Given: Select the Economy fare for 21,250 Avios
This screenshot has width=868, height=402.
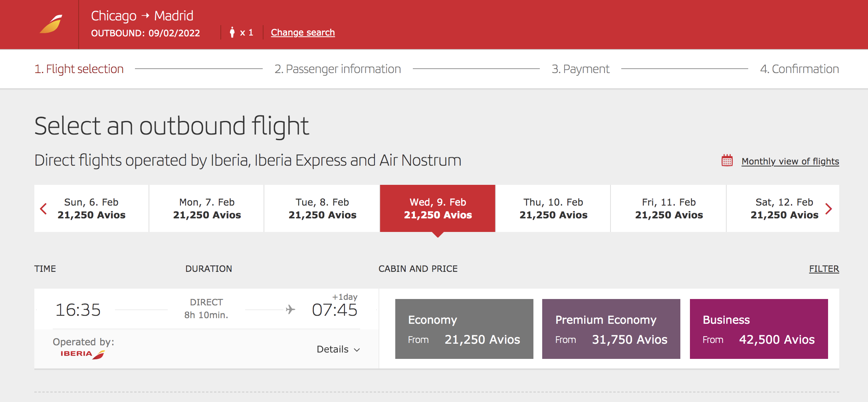Looking at the screenshot, I should [x=464, y=329].
